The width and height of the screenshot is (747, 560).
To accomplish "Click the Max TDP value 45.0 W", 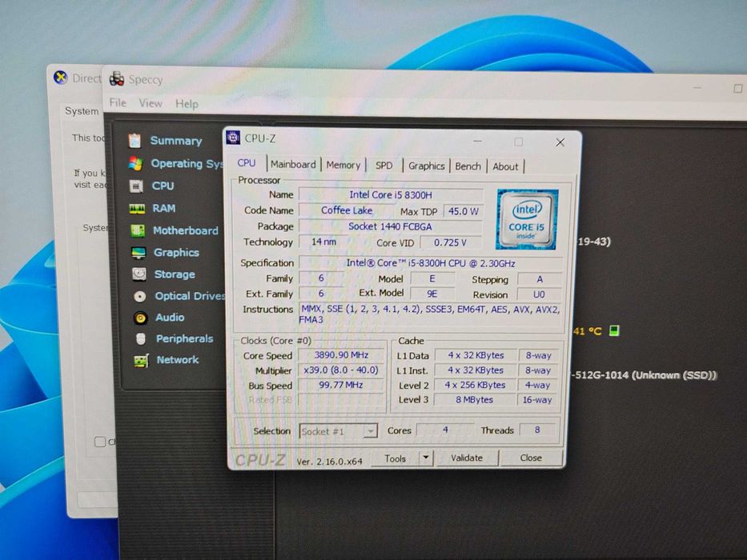I will click(463, 211).
